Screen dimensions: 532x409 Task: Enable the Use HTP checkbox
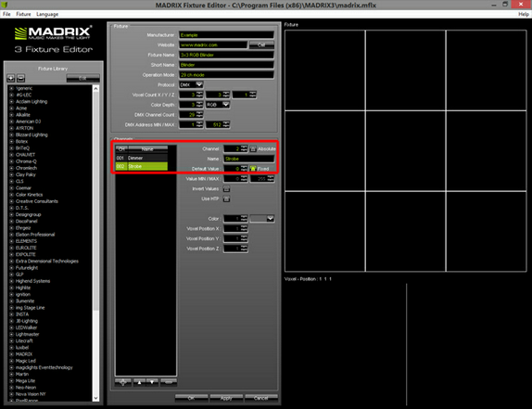(226, 198)
